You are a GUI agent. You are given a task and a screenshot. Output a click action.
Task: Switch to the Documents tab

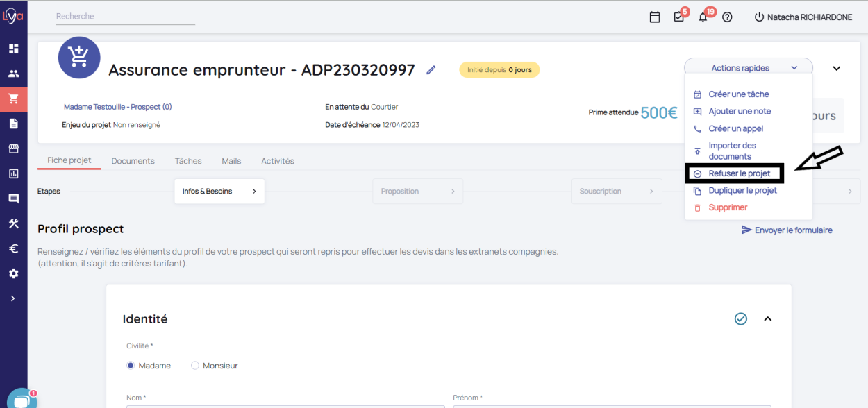click(x=133, y=161)
